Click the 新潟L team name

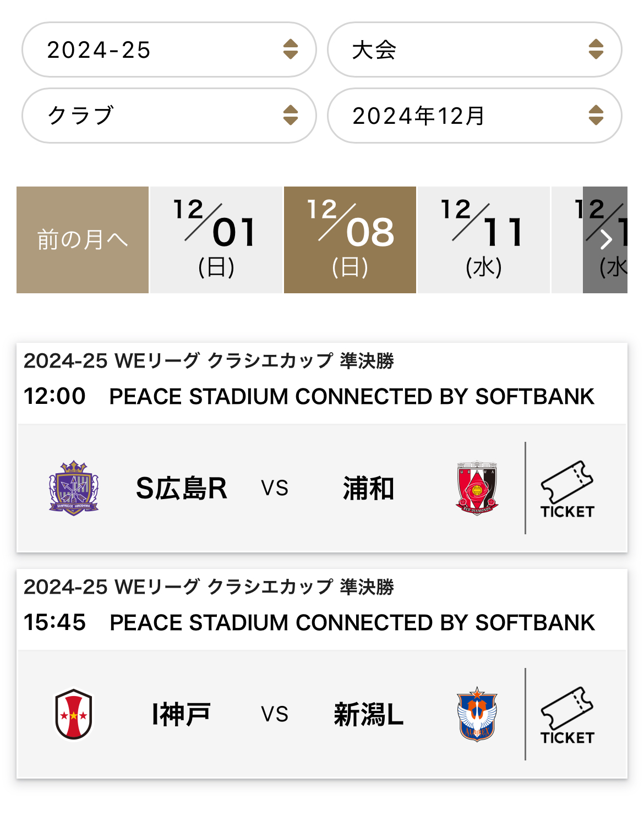368,714
